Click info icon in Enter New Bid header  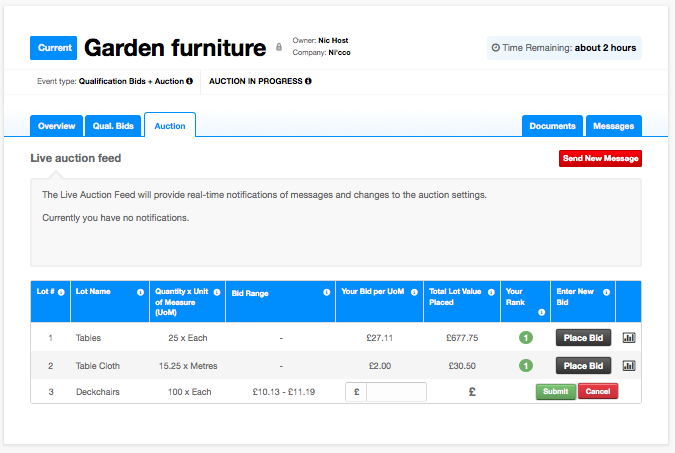pyautogui.click(x=607, y=292)
